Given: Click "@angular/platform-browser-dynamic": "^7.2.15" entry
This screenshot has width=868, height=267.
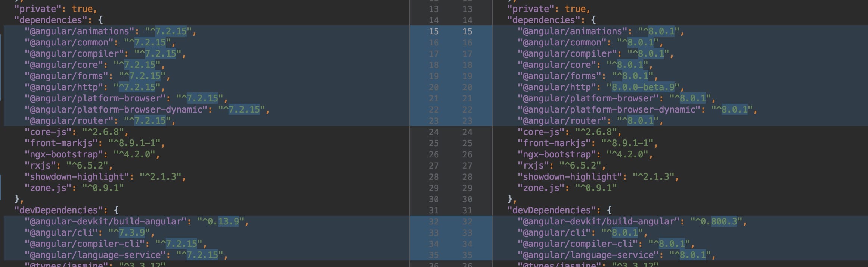Looking at the screenshot, I should [x=147, y=110].
